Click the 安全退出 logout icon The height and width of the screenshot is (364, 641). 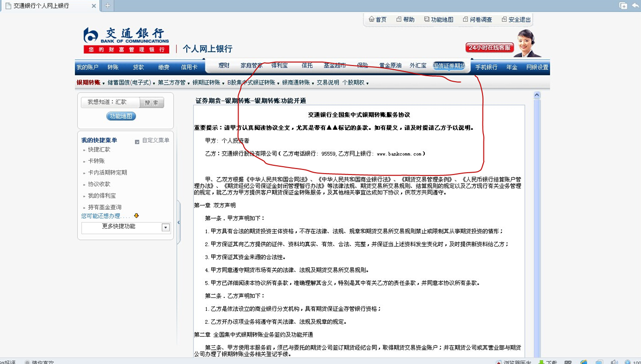[504, 19]
